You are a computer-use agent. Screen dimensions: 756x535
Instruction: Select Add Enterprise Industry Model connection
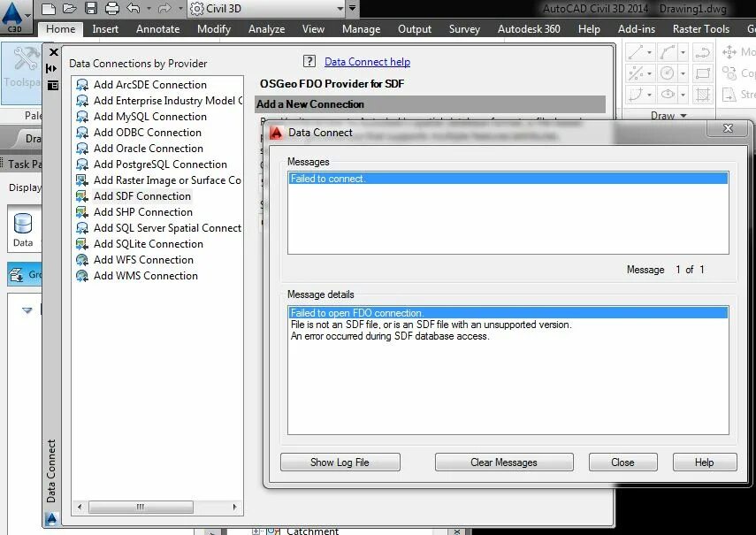[159, 100]
